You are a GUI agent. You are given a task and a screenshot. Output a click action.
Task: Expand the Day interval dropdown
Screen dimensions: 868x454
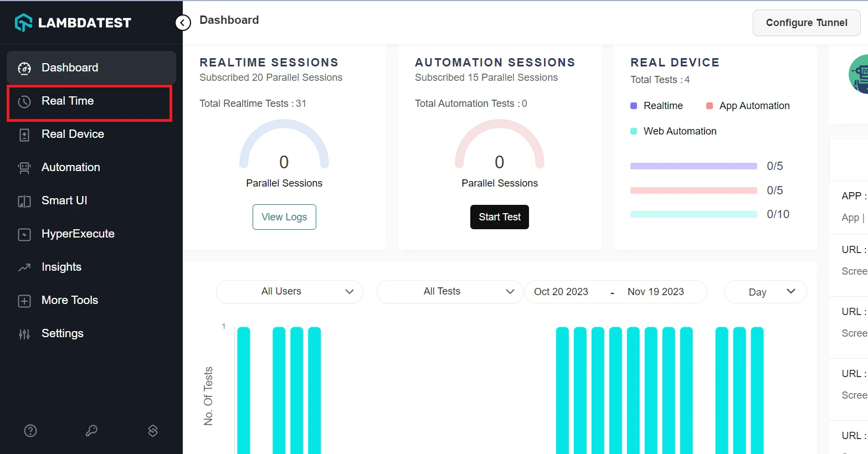pos(765,292)
